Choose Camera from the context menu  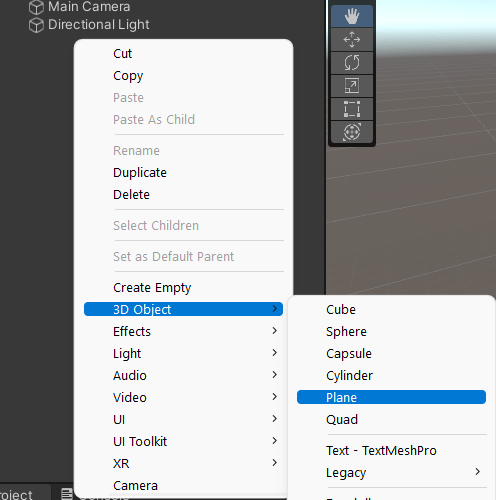pos(183,486)
